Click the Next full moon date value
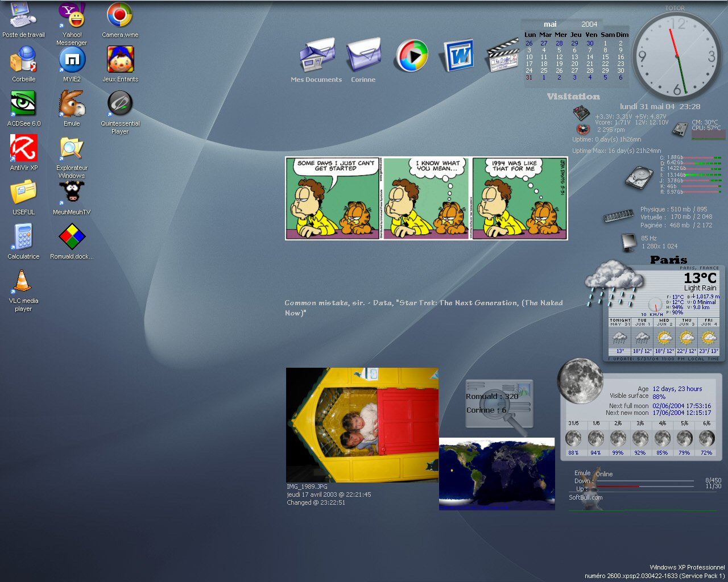This screenshot has width=728, height=582. point(681,406)
